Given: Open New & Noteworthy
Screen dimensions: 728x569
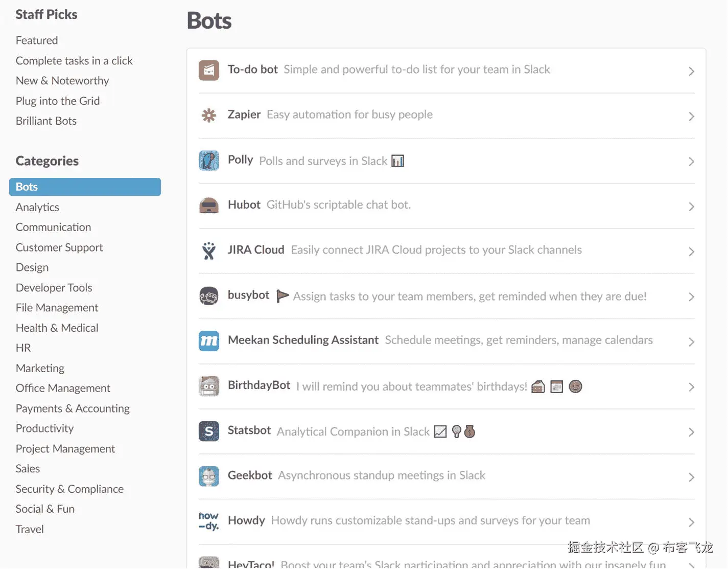Looking at the screenshot, I should pyautogui.click(x=62, y=81).
